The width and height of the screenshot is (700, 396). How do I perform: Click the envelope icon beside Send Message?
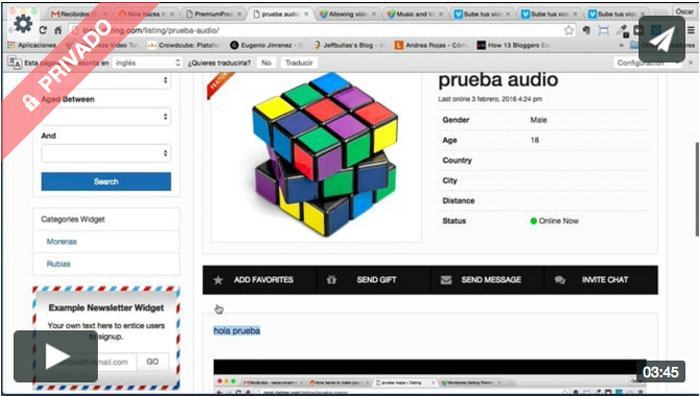(446, 280)
